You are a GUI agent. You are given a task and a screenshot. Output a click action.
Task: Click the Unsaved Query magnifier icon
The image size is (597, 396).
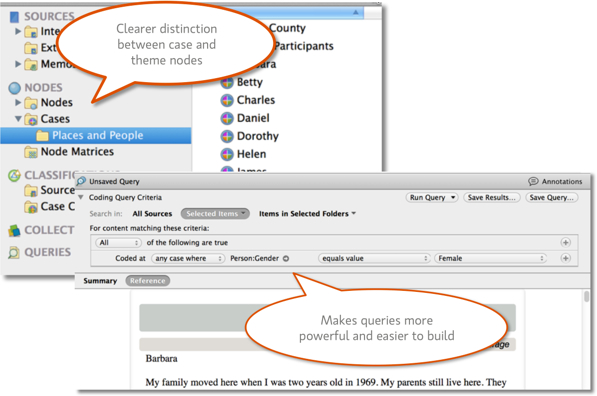81,181
